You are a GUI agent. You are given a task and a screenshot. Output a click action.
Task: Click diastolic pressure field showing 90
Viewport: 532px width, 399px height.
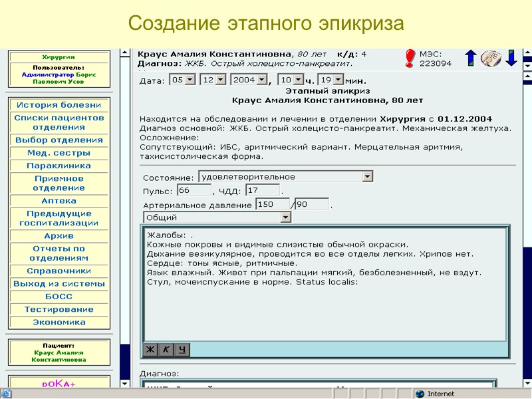click(x=312, y=204)
